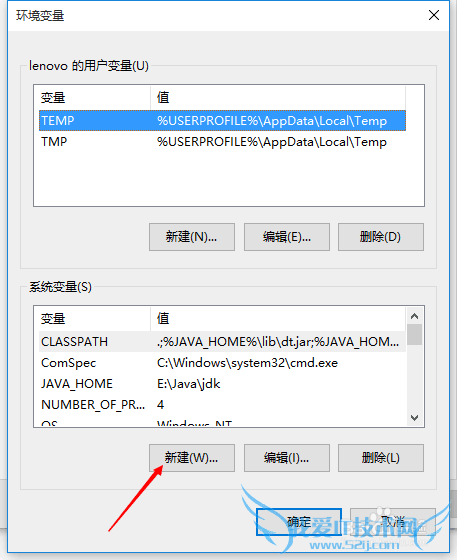Select the CLASSPATH system variable

pos(222,342)
